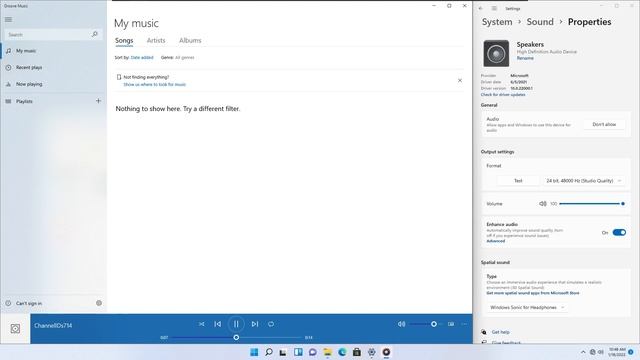The width and height of the screenshot is (640, 360).
Task: Click Sound breadcrumb in Settings
Action: (x=540, y=22)
